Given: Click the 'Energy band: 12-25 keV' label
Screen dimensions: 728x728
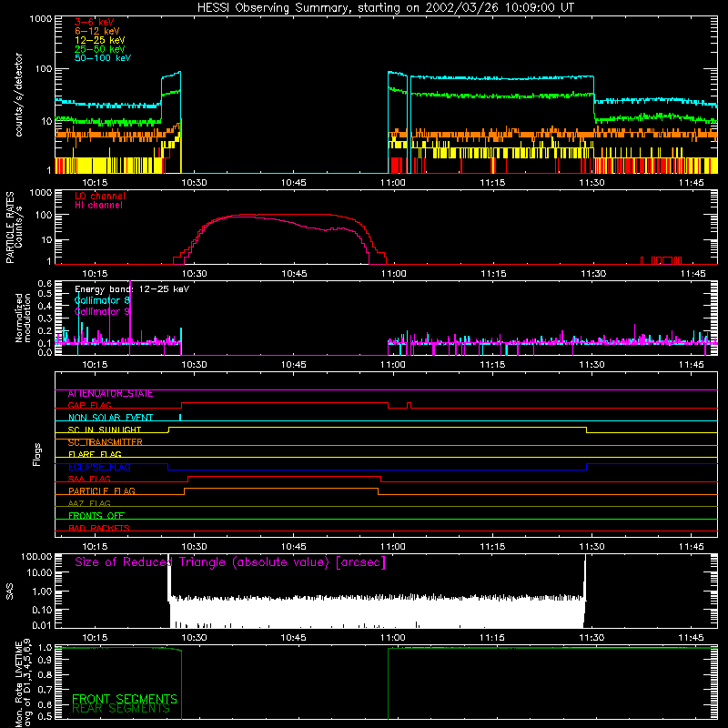Looking at the screenshot, I should (x=132, y=289).
